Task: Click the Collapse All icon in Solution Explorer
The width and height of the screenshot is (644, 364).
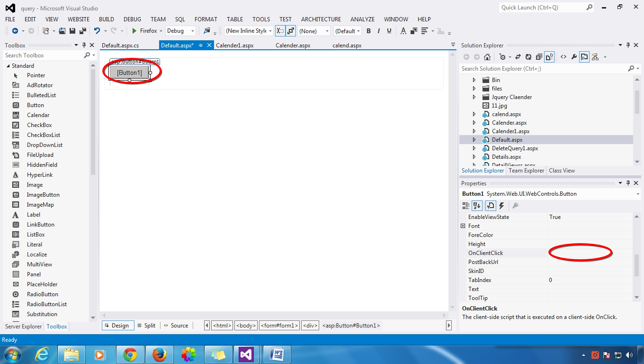Action: [x=539, y=57]
